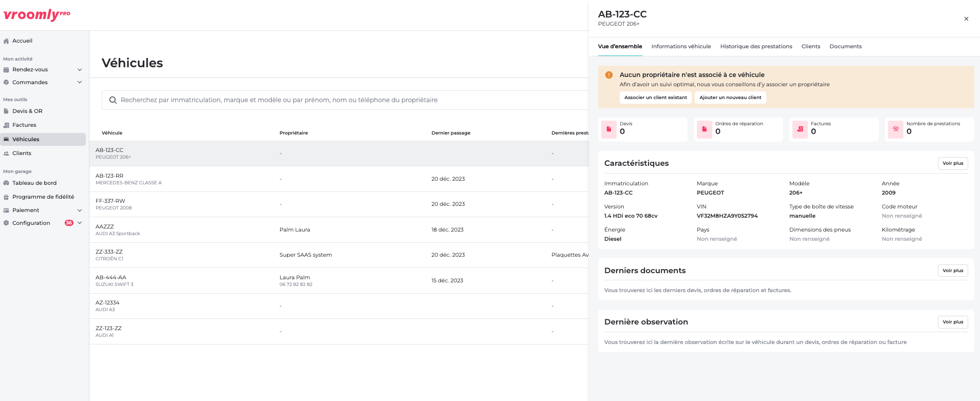Viewport: 980px width, 401px height.
Task: Click the vehicle search input field
Action: [349, 100]
